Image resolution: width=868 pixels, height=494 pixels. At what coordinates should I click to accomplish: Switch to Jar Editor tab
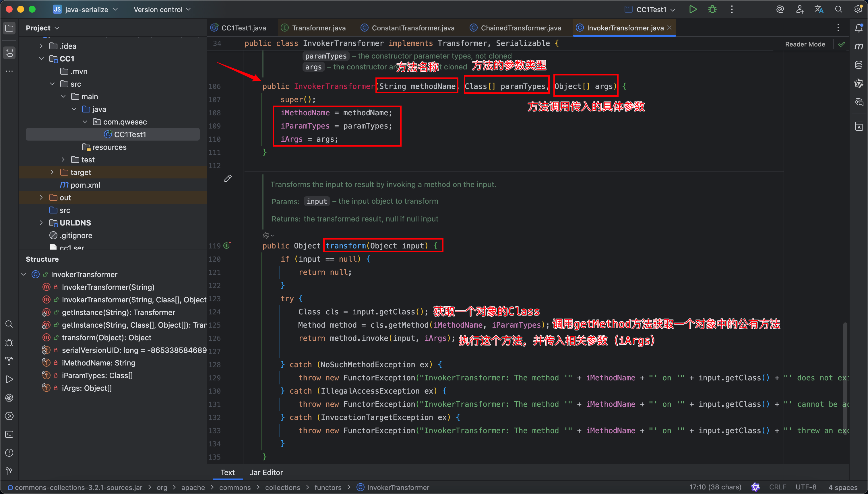[x=266, y=472]
